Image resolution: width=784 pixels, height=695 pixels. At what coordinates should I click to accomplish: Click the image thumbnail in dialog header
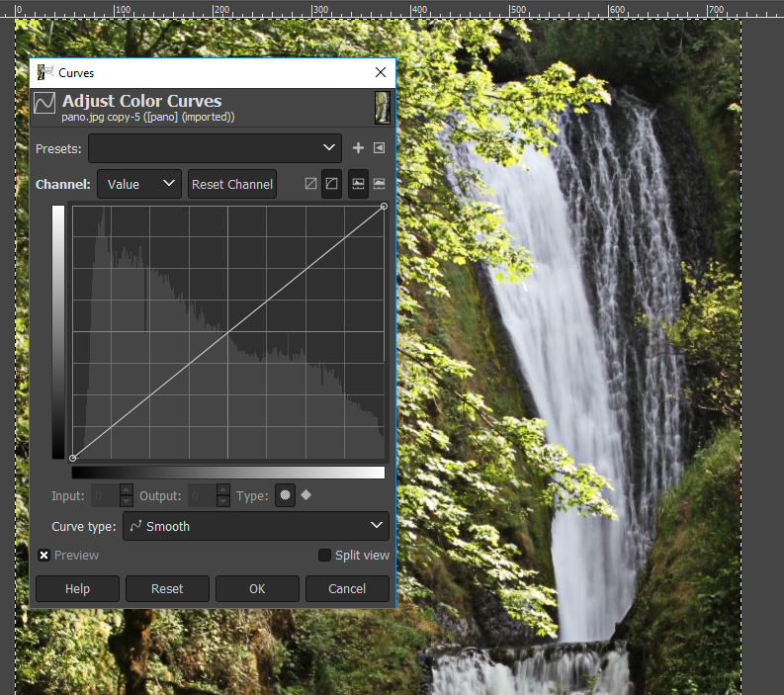pos(383,107)
